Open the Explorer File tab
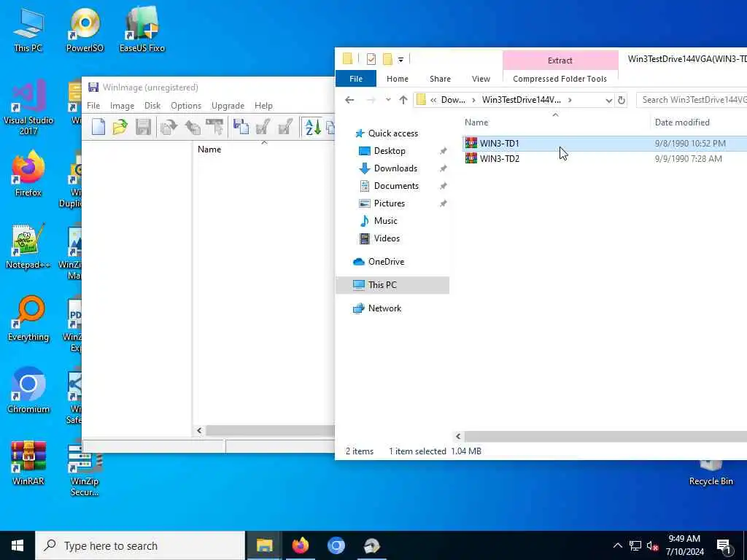Viewport: 747px width, 560px height. 356,79
